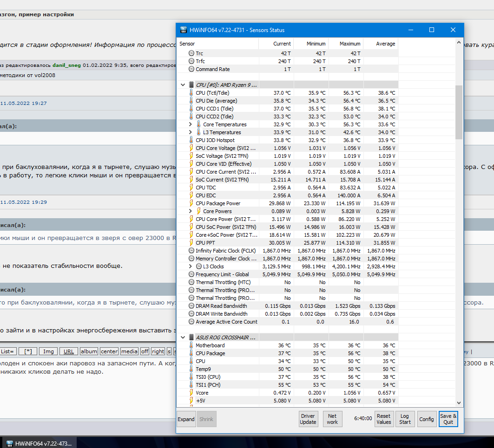Click the List= button in forum editor
This screenshot has height=448, width=494.
[7, 351]
